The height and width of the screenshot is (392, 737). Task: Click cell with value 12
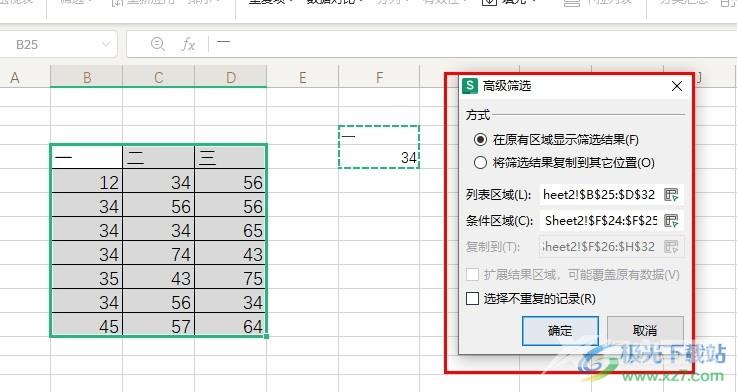coord(86,181)
